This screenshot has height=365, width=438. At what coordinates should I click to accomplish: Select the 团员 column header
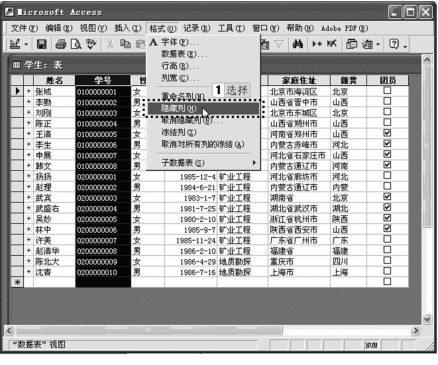pos(388,80)
